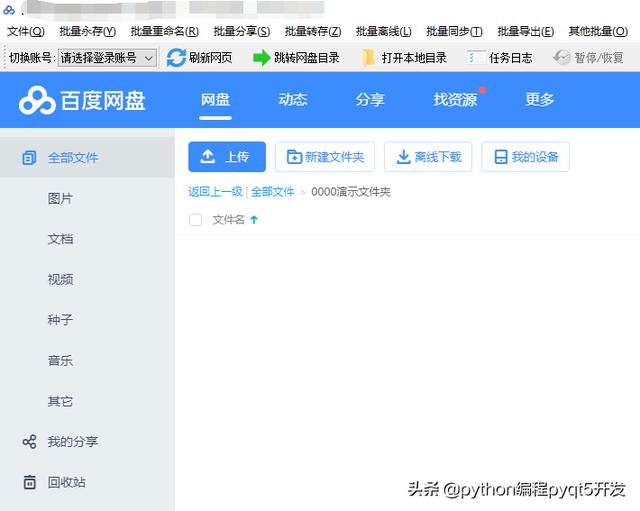The image size is (640, 511).
Task: Click the 文件名 column header
Action: pyautogui.click(x=228, y=220)
